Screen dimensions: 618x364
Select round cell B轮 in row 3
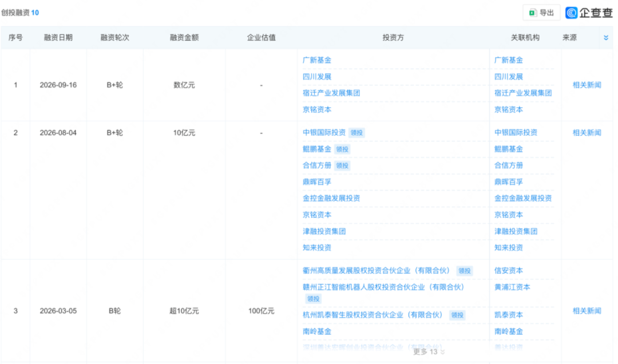click(x=114, y=311)
